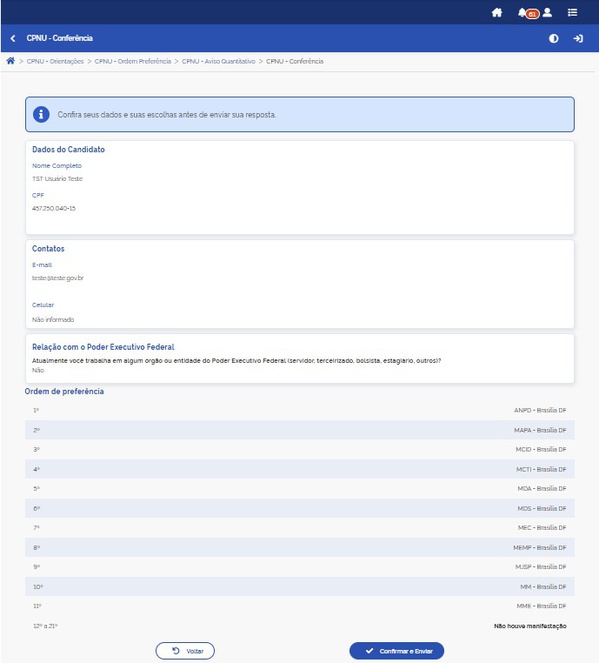599x663 pixels.
Task: Open CPNU - Ordem Preferência breadcrumb link
Action: click(133, 61)
